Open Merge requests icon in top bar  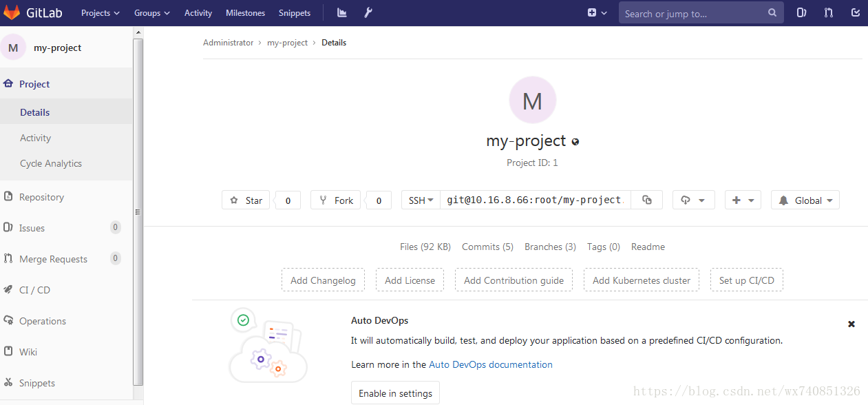[829, 13]
